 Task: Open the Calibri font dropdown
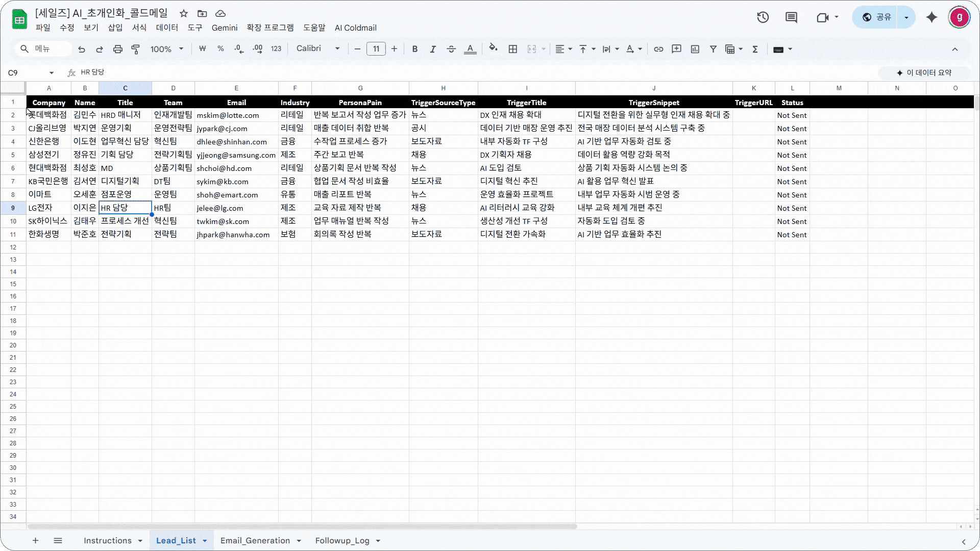tap(317, 48)
